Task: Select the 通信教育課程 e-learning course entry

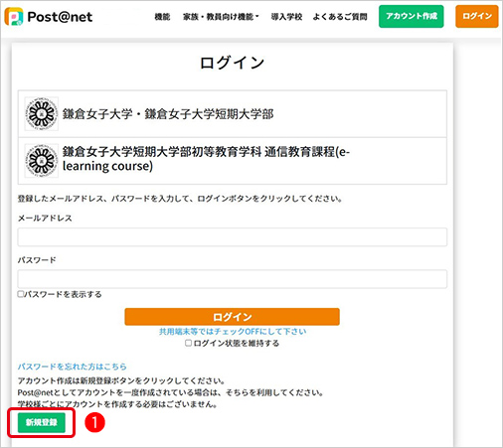Action: click(233, 161)
